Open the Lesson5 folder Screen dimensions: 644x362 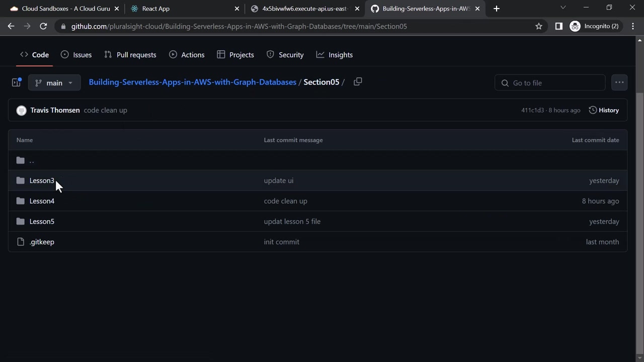(x=42, y=221)
